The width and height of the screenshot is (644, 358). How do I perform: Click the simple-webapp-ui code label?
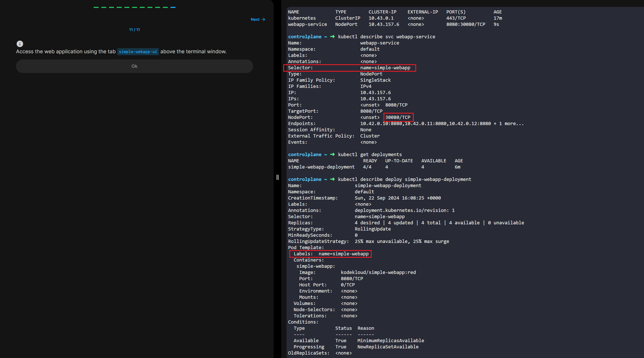coord(138,52)
